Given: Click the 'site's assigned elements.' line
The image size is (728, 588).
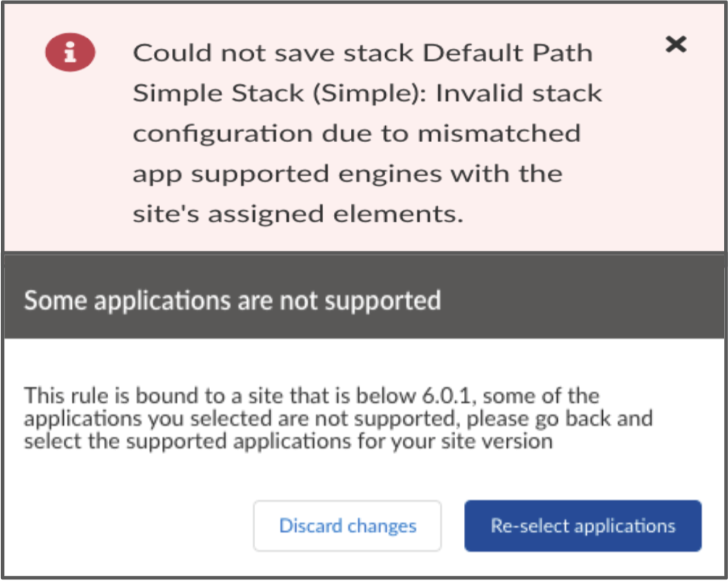Looking at the screenshot, I should pyautogui.click(x=298, y=214).
